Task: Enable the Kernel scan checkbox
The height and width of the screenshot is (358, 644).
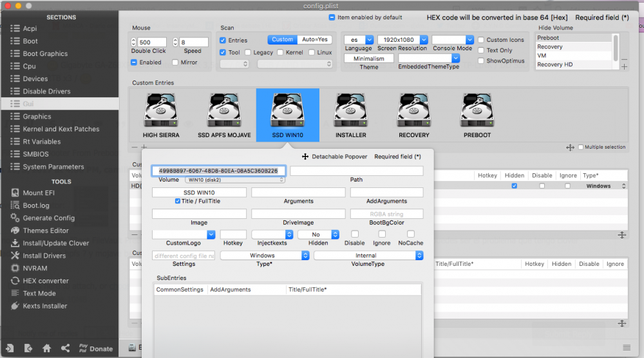Action: coord(280,52)
